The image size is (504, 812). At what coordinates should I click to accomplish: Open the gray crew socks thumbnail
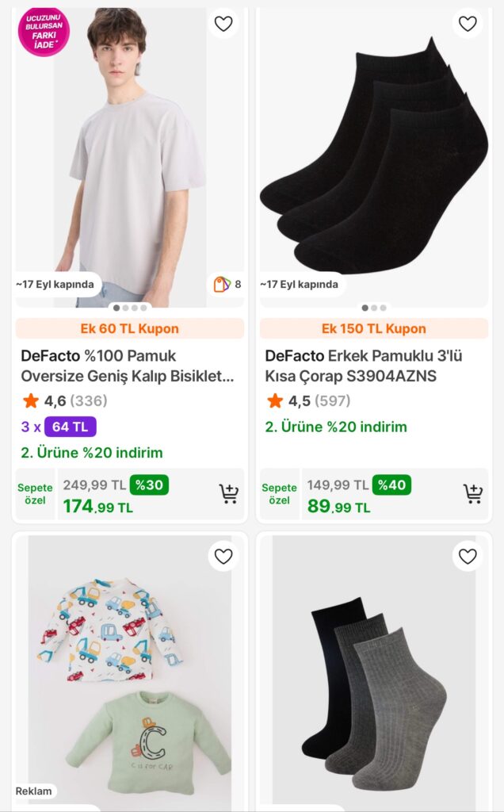[374, 666]
